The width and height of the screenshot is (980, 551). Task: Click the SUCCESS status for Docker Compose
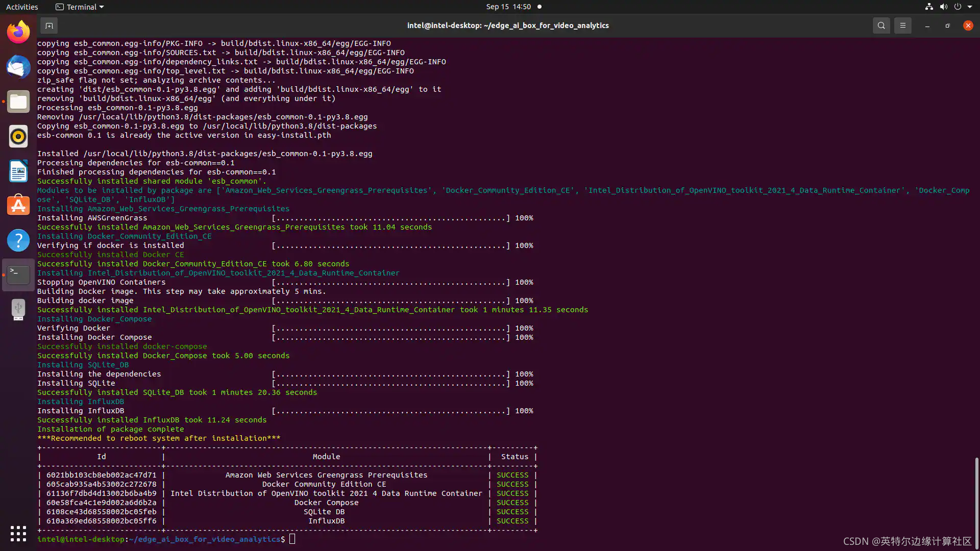point(512,503)
